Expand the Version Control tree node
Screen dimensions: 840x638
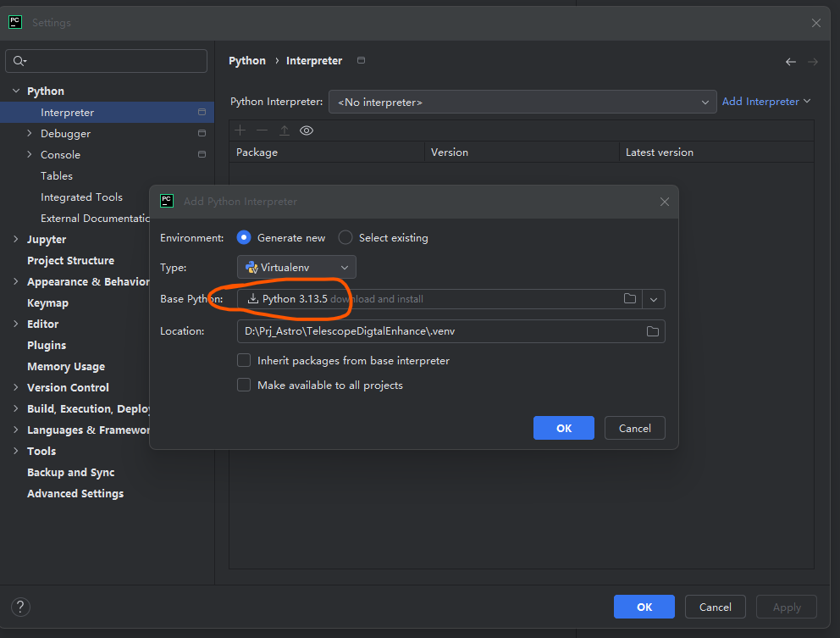16,387
